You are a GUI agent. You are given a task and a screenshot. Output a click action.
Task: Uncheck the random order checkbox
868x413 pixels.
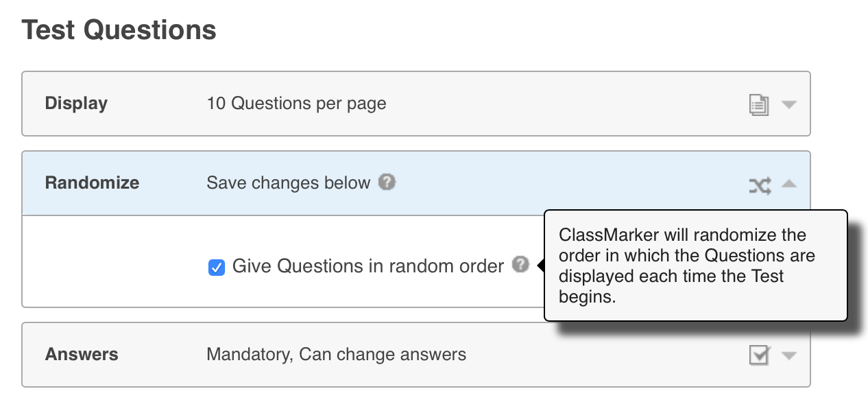point(217,267)
